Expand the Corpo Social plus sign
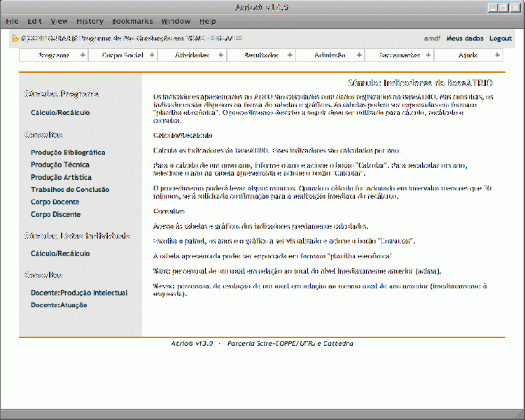The height and width of the screenshot is (420, 525). coord(152,55)
